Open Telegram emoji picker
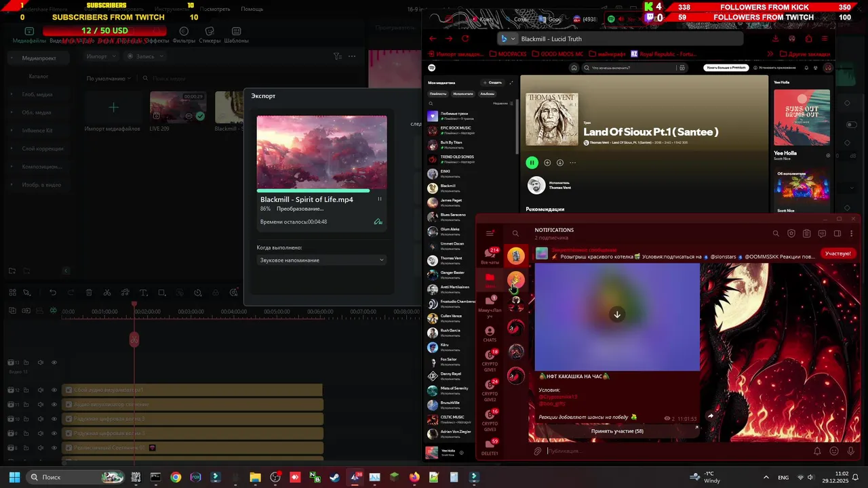Viewport: 868px width, 488px height. click(x=834, y=451)
